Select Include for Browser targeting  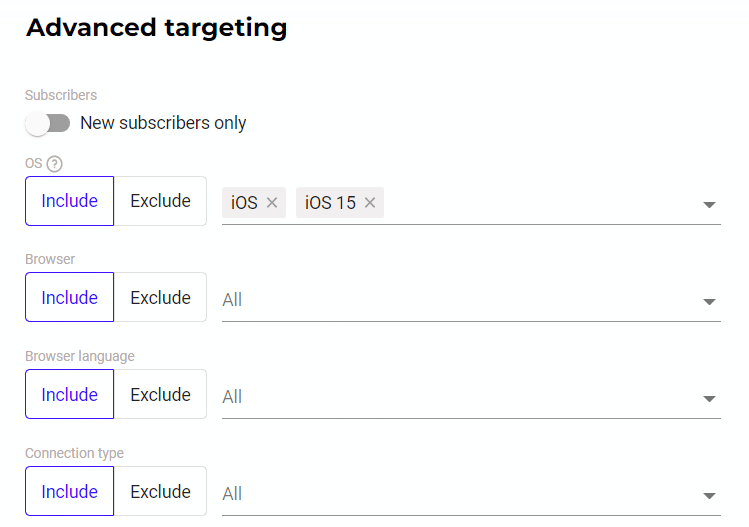70,297
